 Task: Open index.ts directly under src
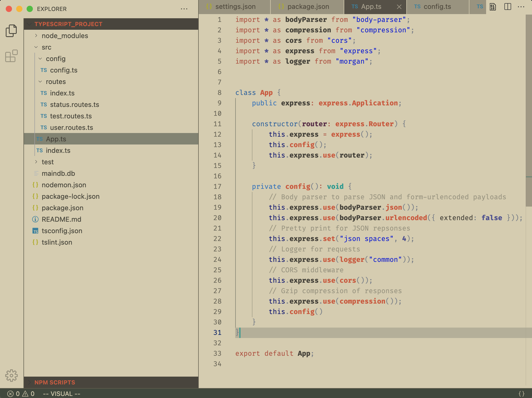pyautogui.click(x=111, y=150)
